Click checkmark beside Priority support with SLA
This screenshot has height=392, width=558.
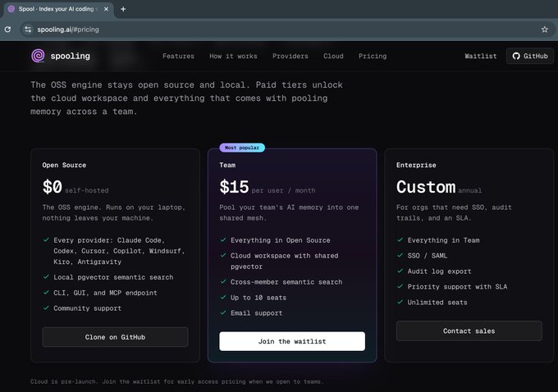pyautogui.click(x=400, y=286)
